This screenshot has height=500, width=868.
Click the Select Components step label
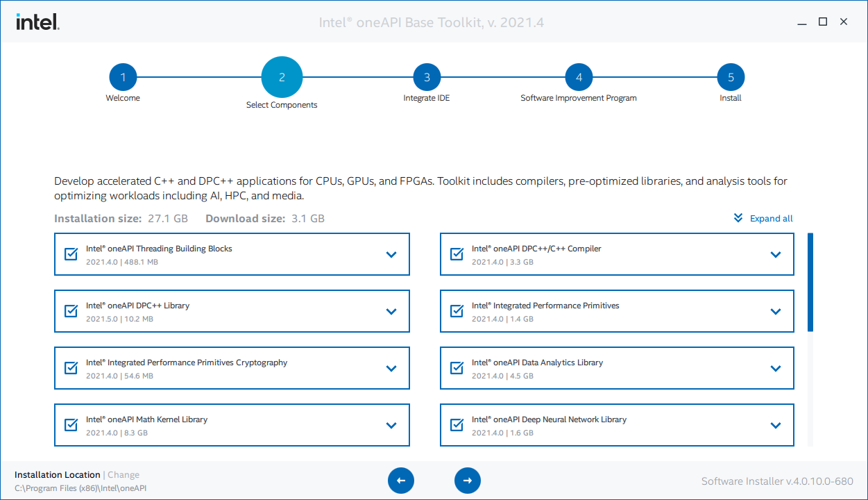[x=282, y=105]
